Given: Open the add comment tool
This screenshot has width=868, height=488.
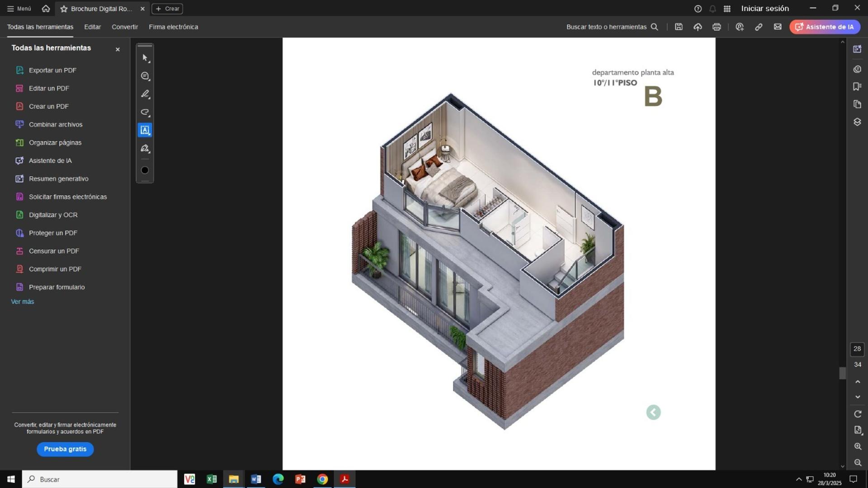Looking at the screenshot, I should click(x=145, y=76).
